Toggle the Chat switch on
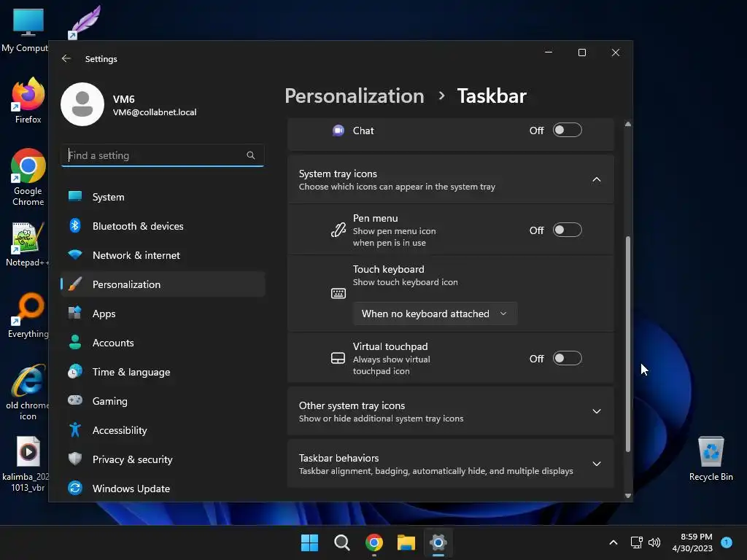 (567, 130)
